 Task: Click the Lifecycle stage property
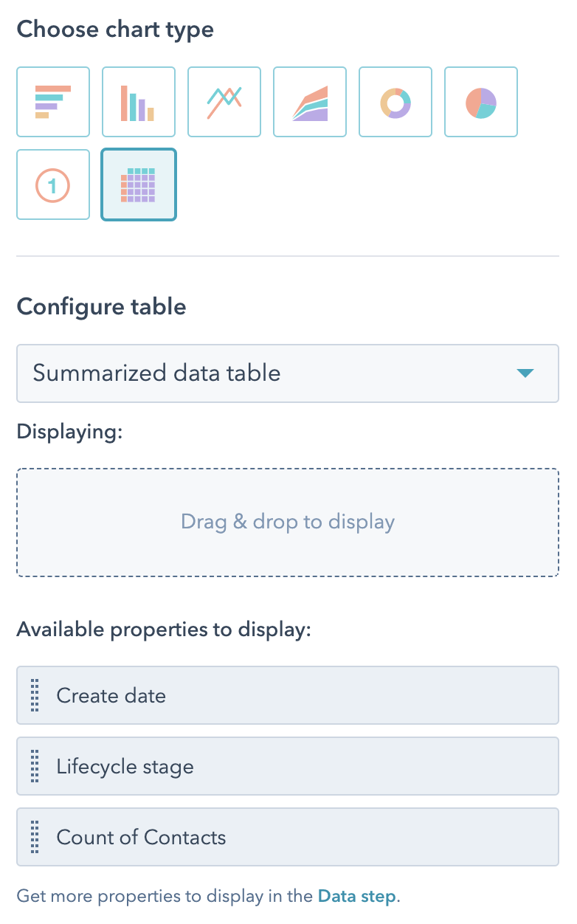click(288, 766)
